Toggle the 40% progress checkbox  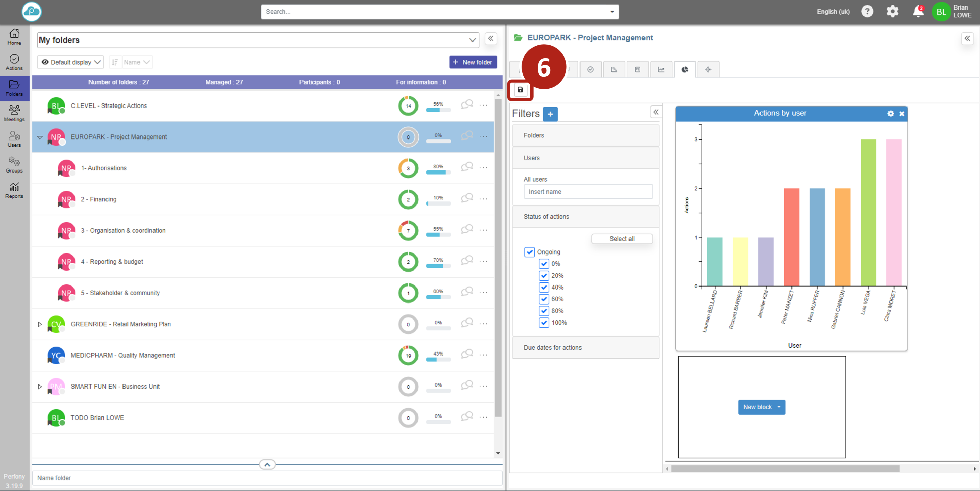tap(544, 287)
